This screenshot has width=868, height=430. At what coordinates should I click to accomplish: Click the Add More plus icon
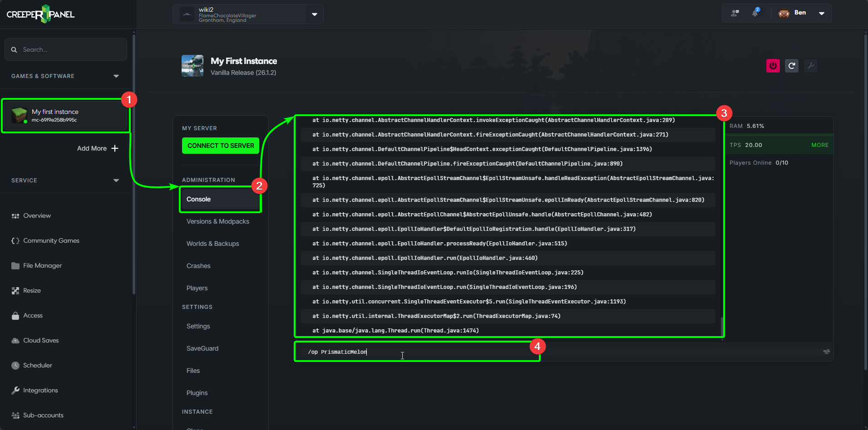click(115, 148)
